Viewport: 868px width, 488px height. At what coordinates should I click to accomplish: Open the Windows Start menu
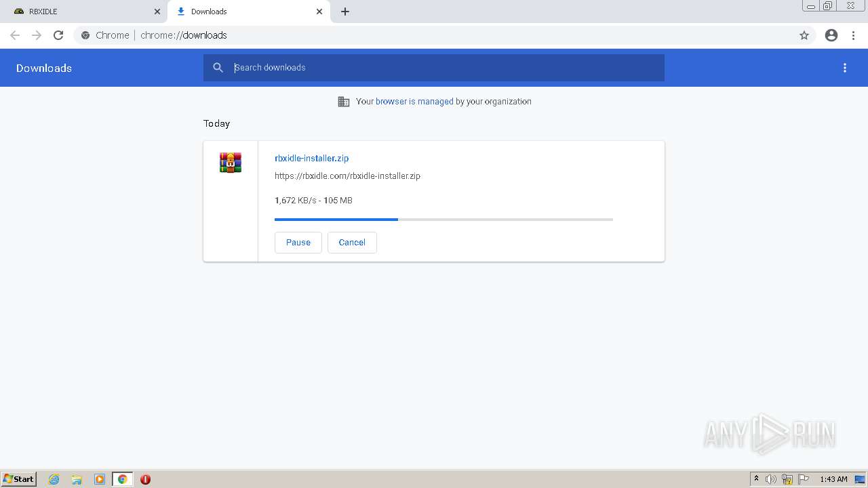pyautogui.click(x=19, y=479)
